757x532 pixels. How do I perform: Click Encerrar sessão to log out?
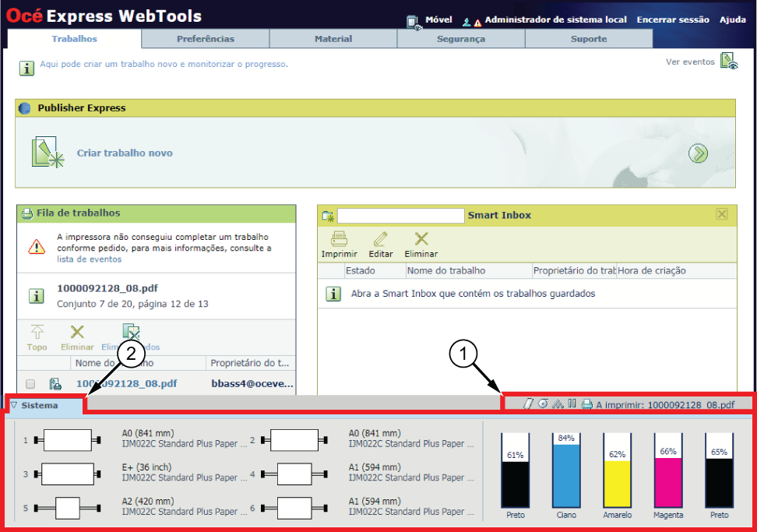click(673, 19)
